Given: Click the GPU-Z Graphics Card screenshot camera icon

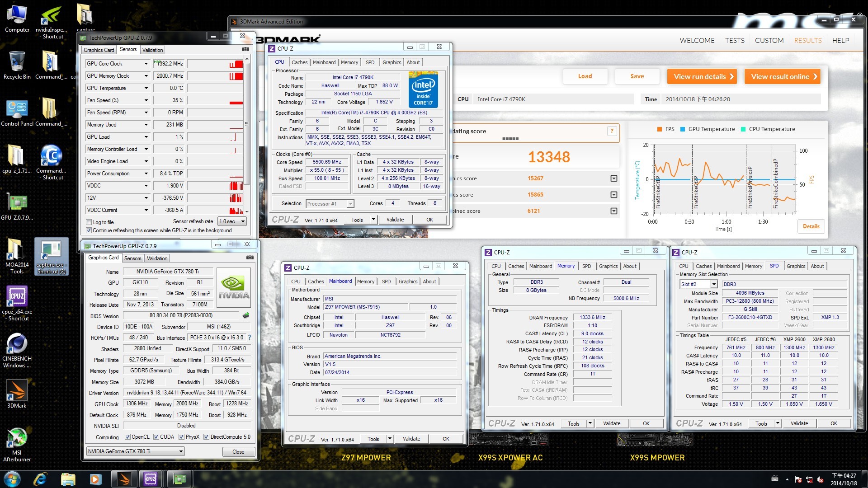Looking at the screenshot, I should point(250,258).
